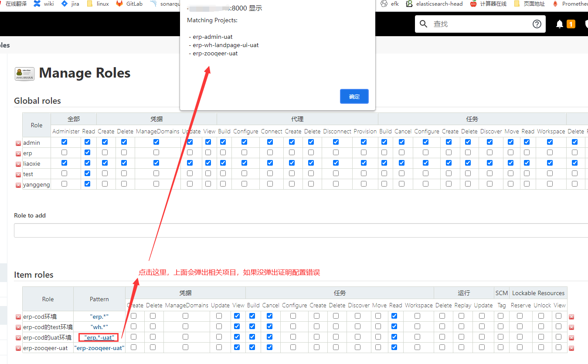This screenshot has height=364, width=588.
Task: Enable 代理 Configure for erp global role
Action: pyautogui.click(x=244, y=153)
